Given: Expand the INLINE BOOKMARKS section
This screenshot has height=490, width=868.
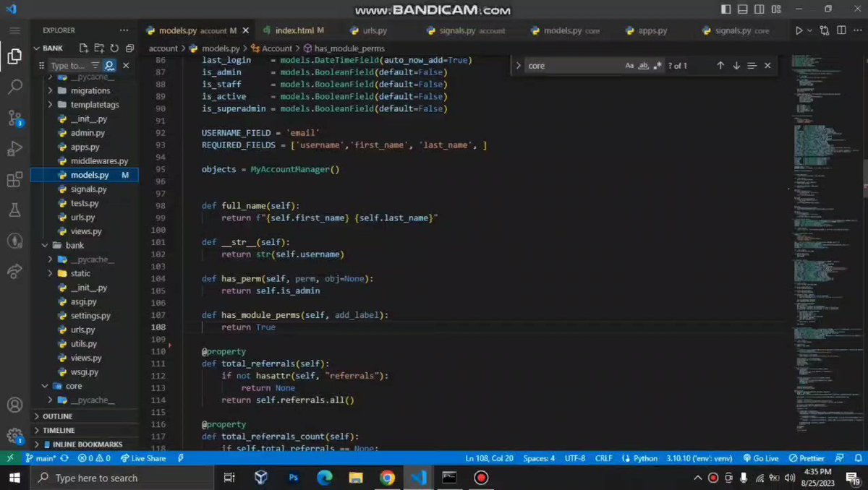Looking at the screenshot, I should (x=85, y=444).
